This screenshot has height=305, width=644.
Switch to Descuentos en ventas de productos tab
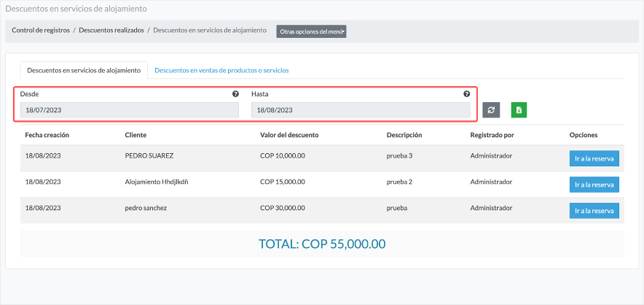pos(221,70)
